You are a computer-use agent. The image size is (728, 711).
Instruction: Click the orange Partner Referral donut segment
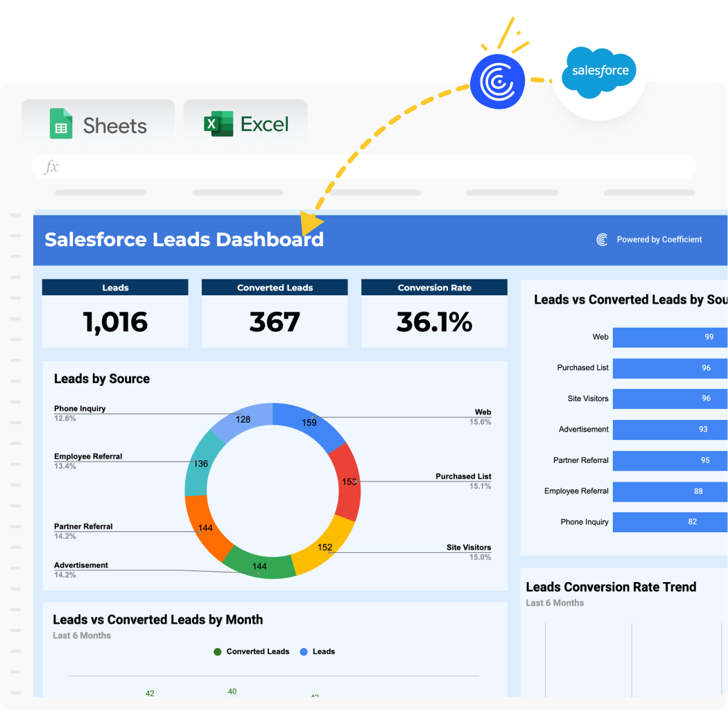(x=205, y=527)
